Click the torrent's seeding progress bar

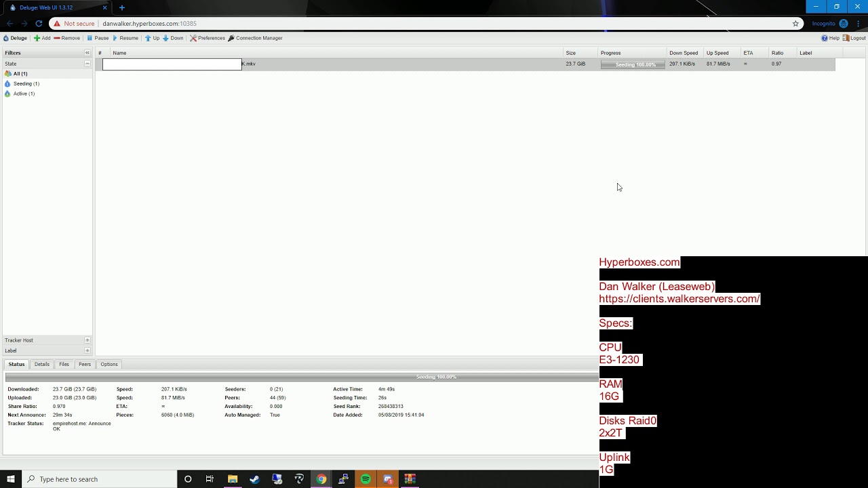click(633, 64)
